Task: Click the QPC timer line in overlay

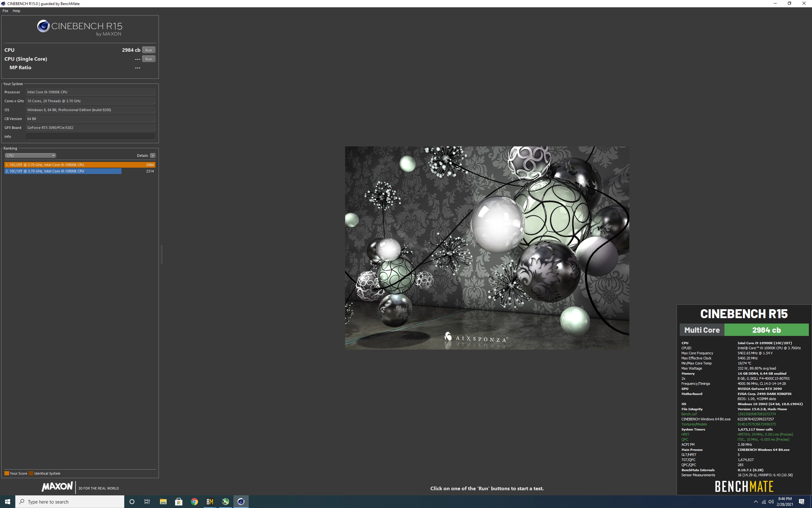Action: click(x=735, y=439)
